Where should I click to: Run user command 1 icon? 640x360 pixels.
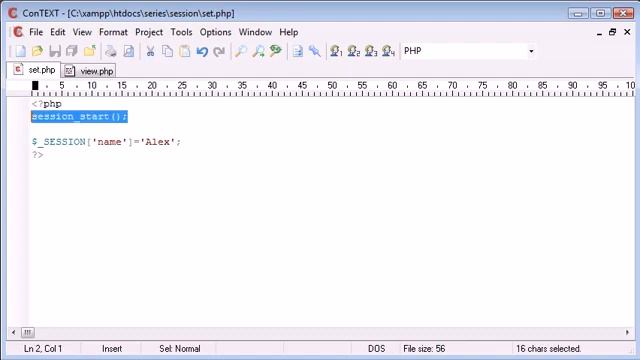[x=336, y=51]
